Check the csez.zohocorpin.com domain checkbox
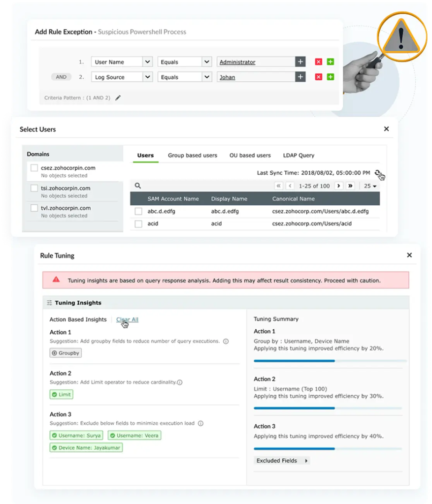This screenshot has width=432, height=504. coord(34,168)
